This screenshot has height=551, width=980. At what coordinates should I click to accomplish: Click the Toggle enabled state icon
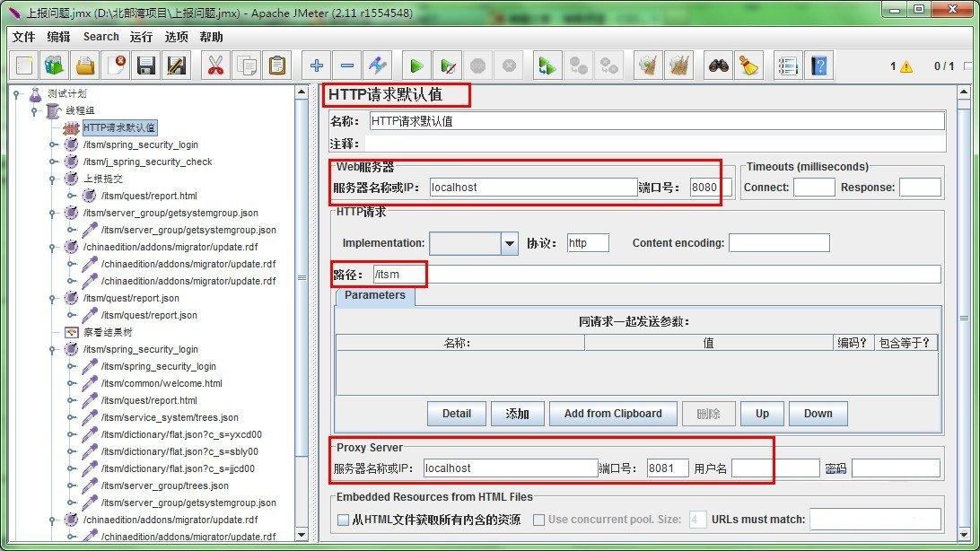(378, 65)
